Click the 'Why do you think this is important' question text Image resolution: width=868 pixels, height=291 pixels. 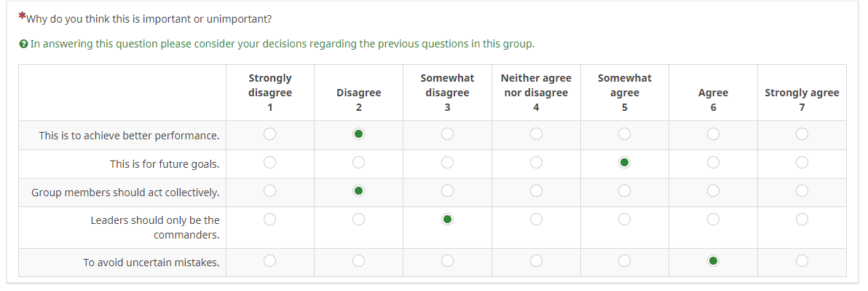pos(149,19)
